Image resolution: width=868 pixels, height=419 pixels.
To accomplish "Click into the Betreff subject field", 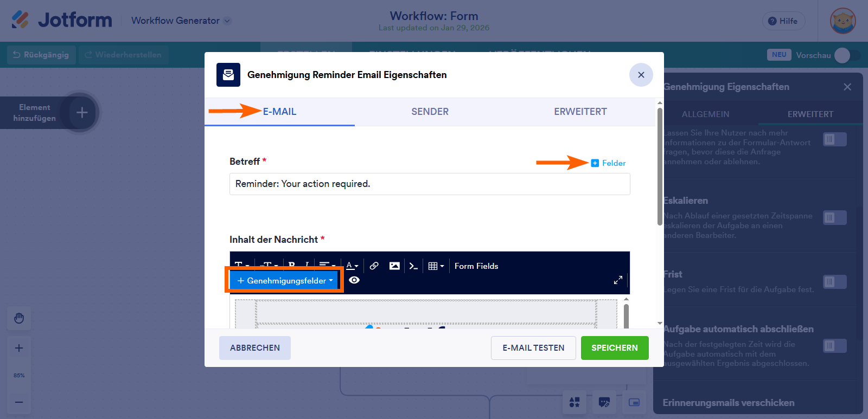I will point(429,184).
